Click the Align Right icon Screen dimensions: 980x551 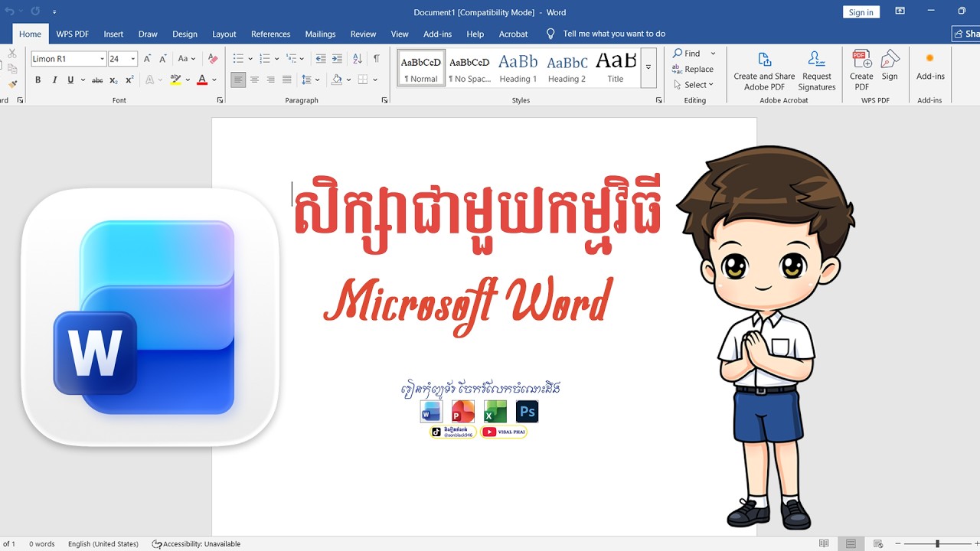click(x=270, y=80)
